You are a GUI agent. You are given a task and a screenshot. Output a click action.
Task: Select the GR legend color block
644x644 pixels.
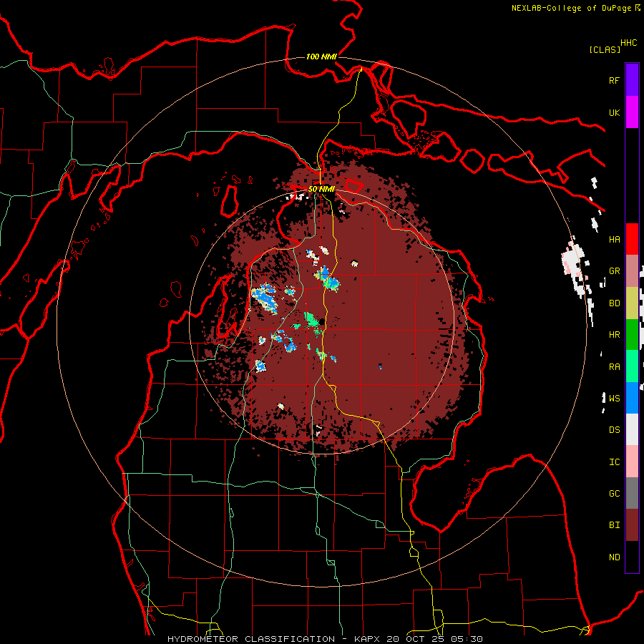pyautogui.click(x=632, y=271)
